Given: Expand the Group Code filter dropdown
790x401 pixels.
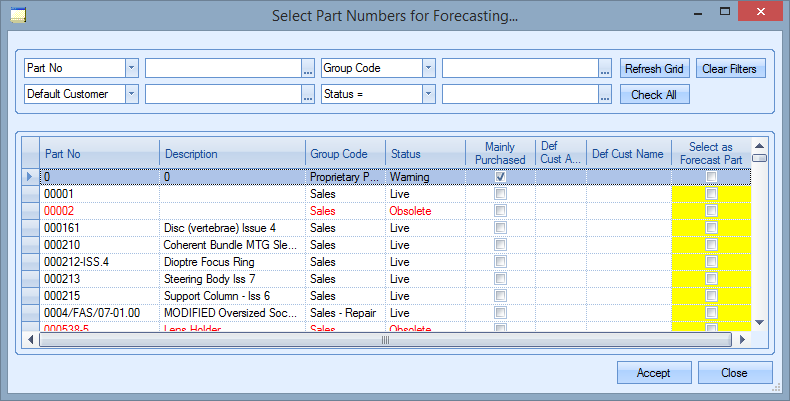Looking at the screenshot, I should coord(428,69).
